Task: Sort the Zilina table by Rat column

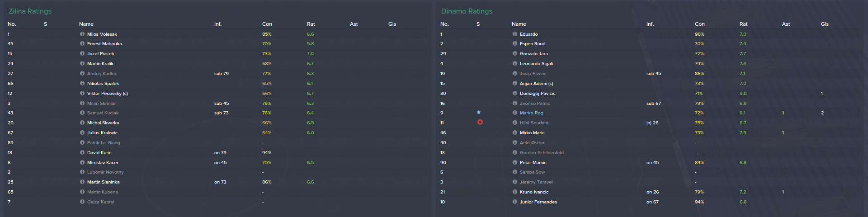Action: coord(311,24)
